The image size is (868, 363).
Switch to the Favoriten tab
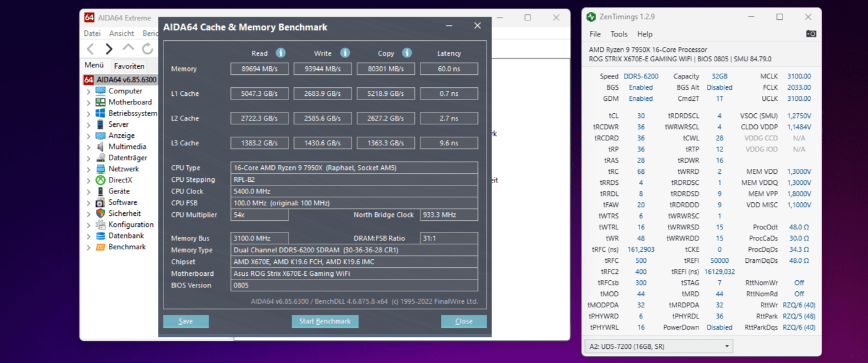click(x=129, y=66)
